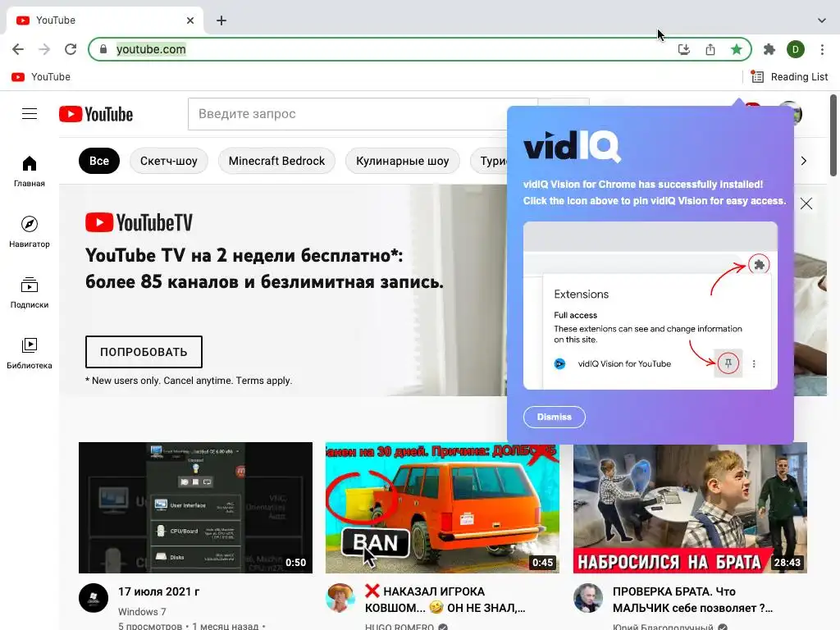Click the YouTube logo
The width and height of the screenshot is (840, 630).
[x=96, y=114]
